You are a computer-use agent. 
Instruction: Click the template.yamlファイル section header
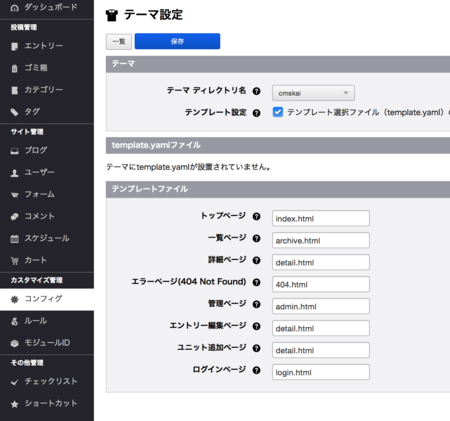click(278, 145)
